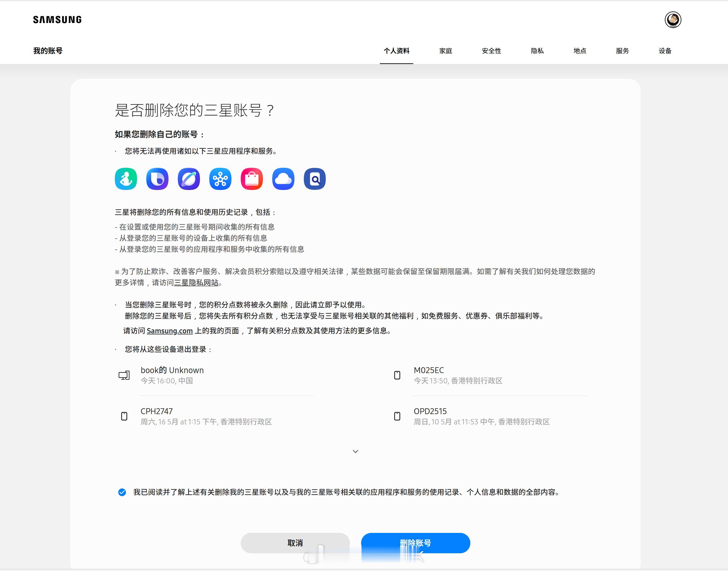The width and height of the screenshot is (728, 571).
Task: Click the Find My Mobile search icon
Action: click(315, 179)
